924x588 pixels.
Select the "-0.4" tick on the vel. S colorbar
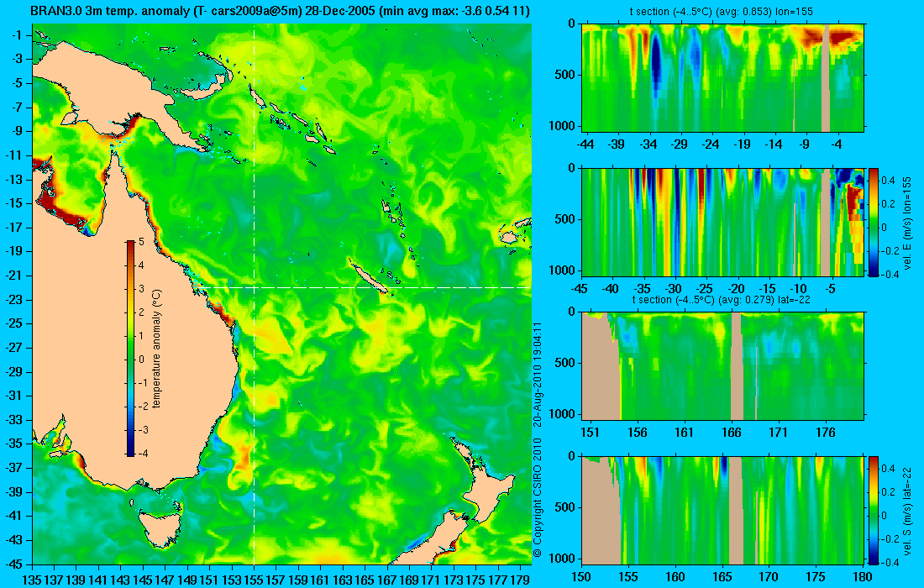click(x=890, y=562)
